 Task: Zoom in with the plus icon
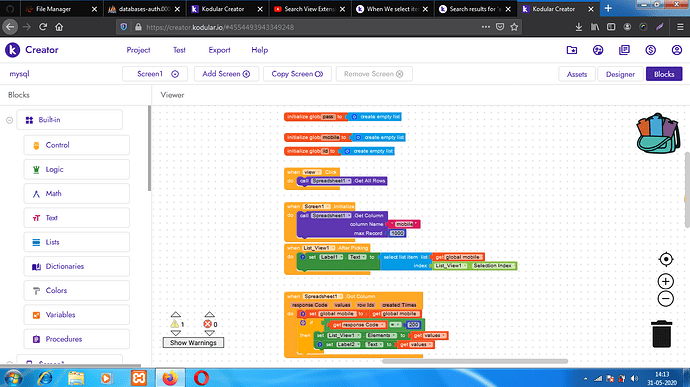[x=666, y=281]
